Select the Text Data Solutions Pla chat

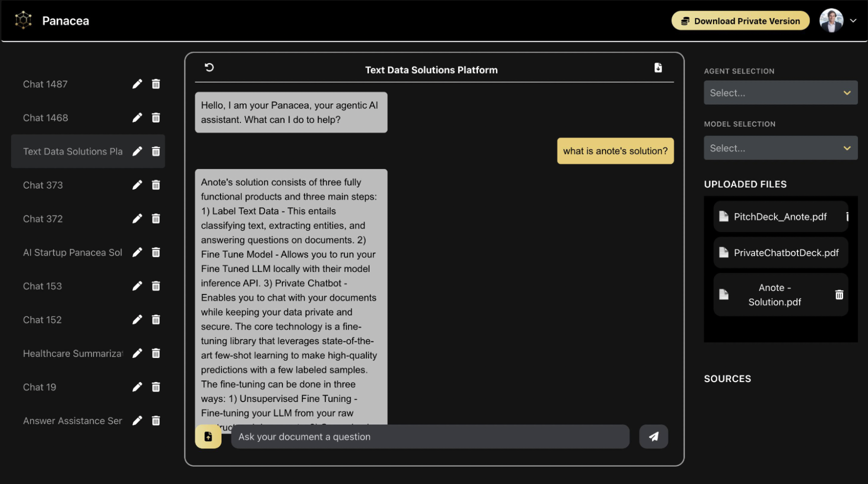tap(72, 151)
